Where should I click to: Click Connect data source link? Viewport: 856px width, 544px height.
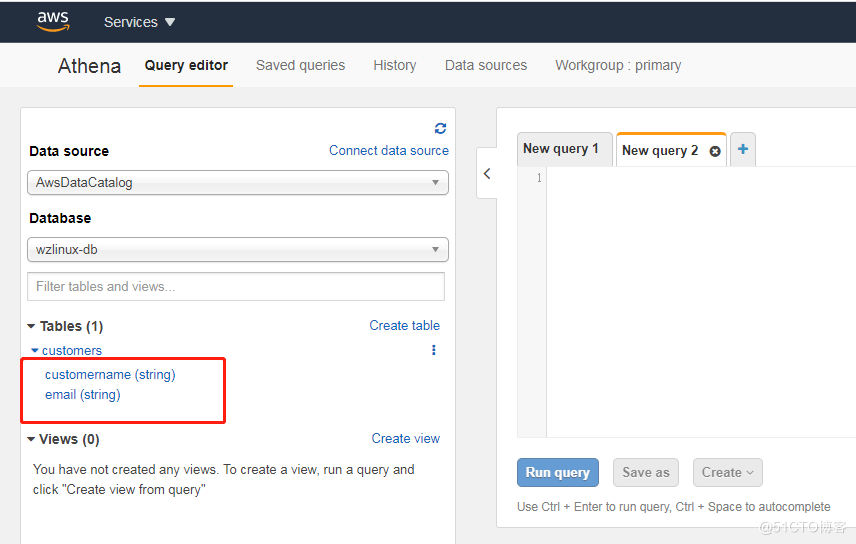pyautogui.click(x=389, y=151)
